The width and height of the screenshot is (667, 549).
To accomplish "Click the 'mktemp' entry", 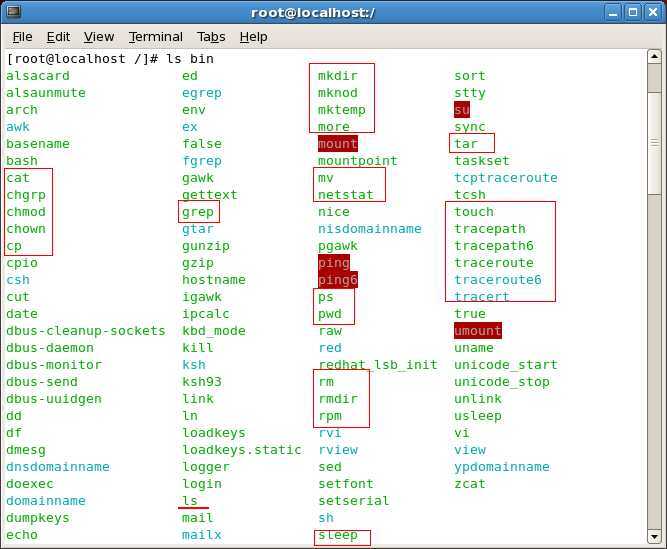I will 342,110.
